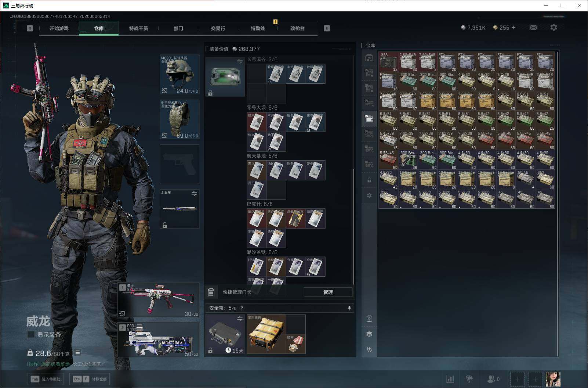Swap the 北极星 melee weapon
The width and height of the screenshot is (588, 388).
[194, 193]
